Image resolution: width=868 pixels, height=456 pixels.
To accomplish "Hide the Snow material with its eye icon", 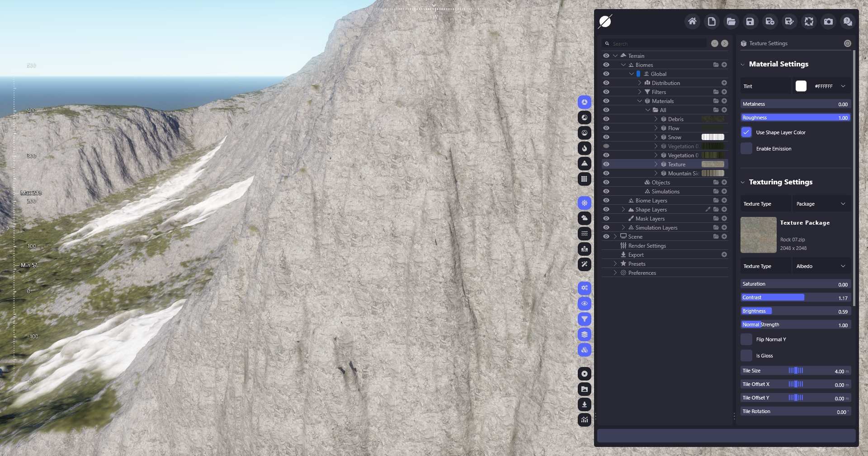I will coord(606,137).
